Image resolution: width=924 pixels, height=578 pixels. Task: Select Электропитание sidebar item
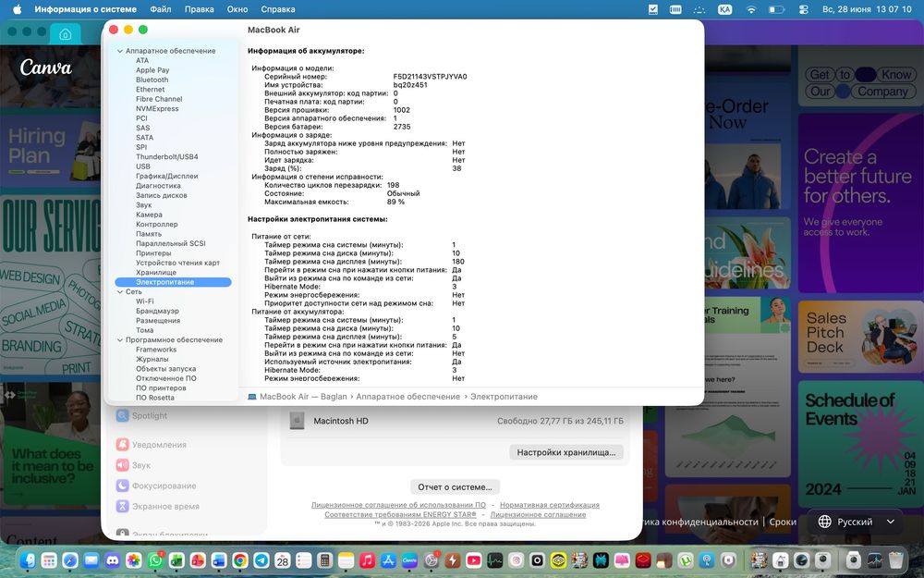click(174, 282)
